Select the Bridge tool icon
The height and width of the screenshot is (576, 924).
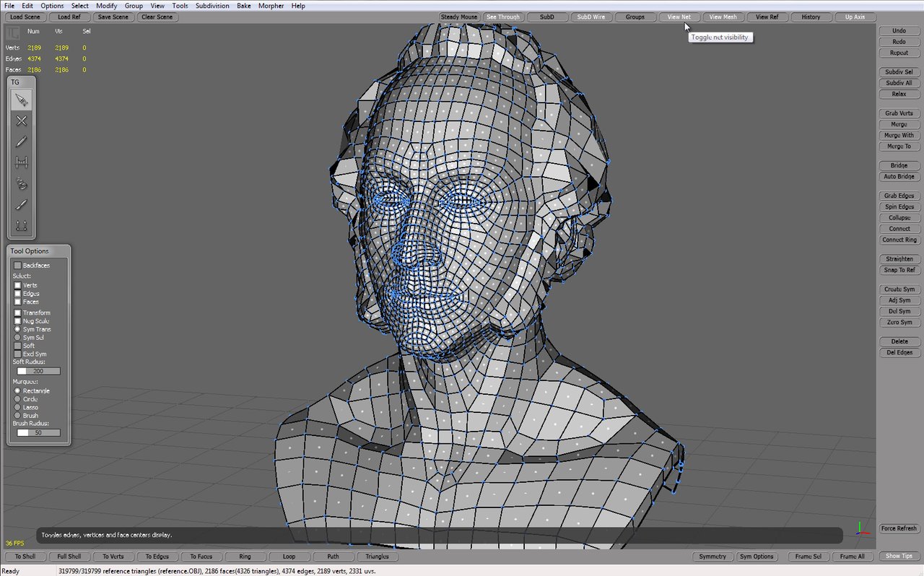click(x=22, y=162)
